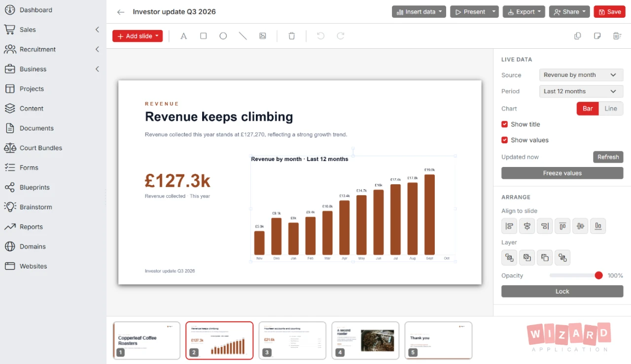Align element to slide top edge

pyautogui.click(x=562, y=226)
